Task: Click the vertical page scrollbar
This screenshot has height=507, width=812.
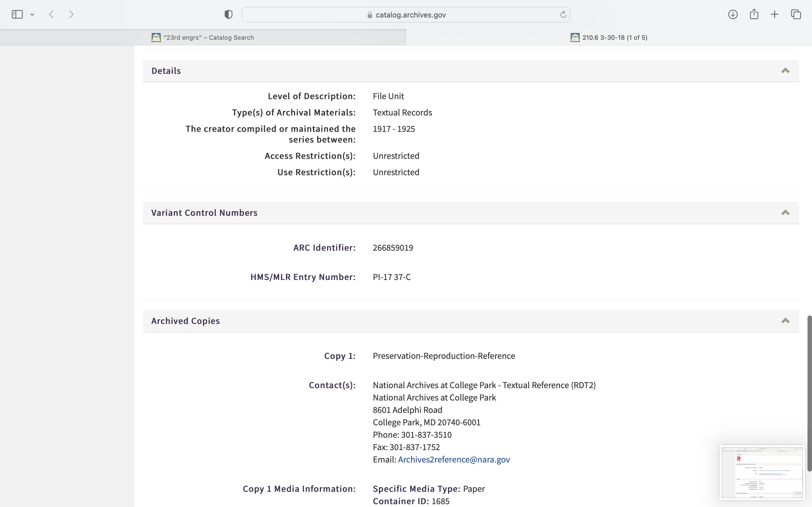Action: coord(809,392)
